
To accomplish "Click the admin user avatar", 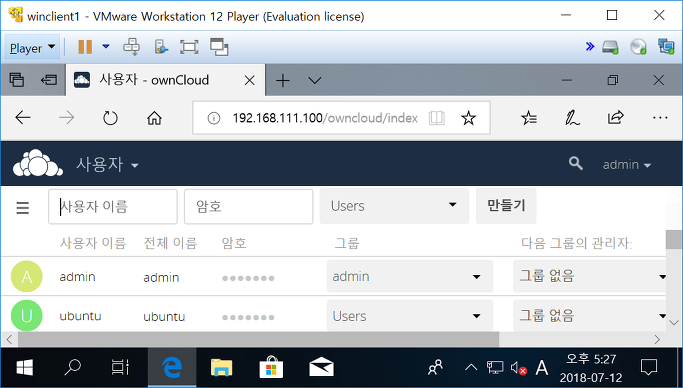I will point(27,277).
